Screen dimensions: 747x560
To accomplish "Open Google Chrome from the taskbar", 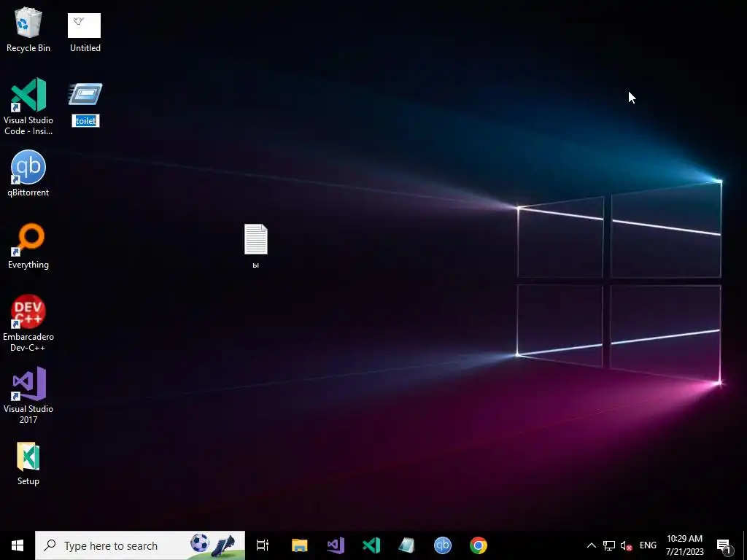I will pos(479,545).
